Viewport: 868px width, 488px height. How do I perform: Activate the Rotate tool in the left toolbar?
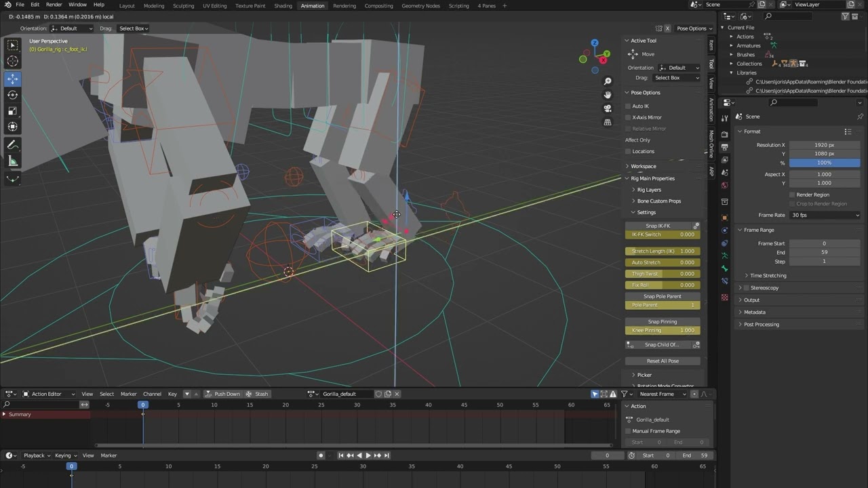pos(13,95)
